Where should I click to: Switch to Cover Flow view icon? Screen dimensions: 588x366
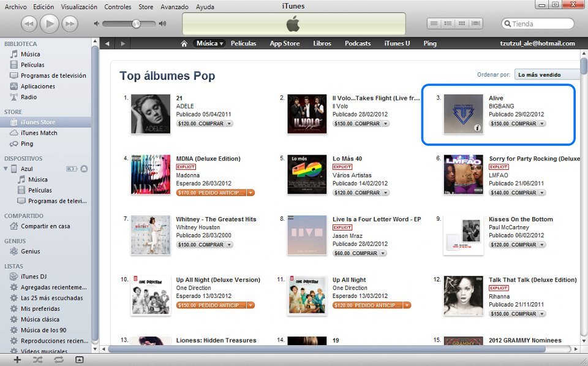pos(476,24)
